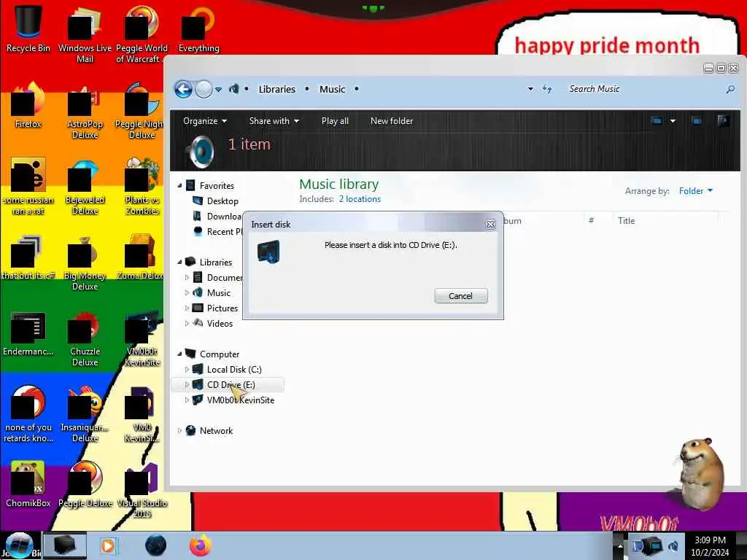Open Big Money Deluxe desktop icon

85,262
